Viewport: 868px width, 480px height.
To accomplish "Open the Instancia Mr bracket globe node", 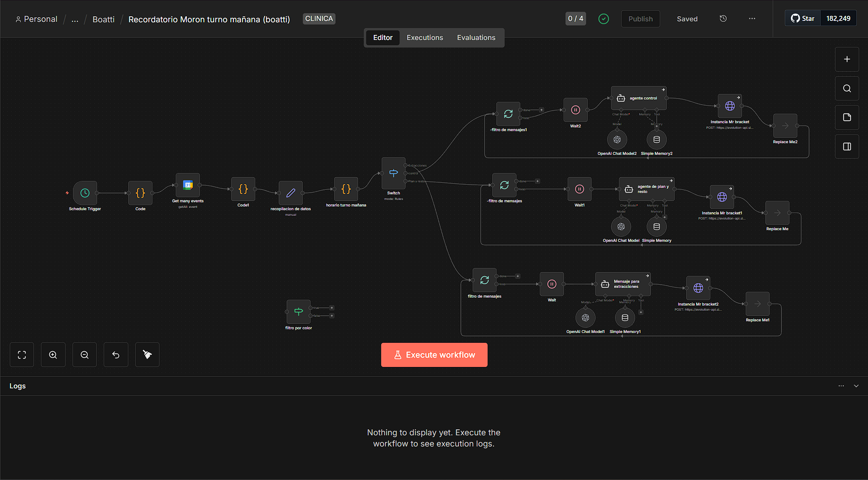I will (x=730, y=106).
